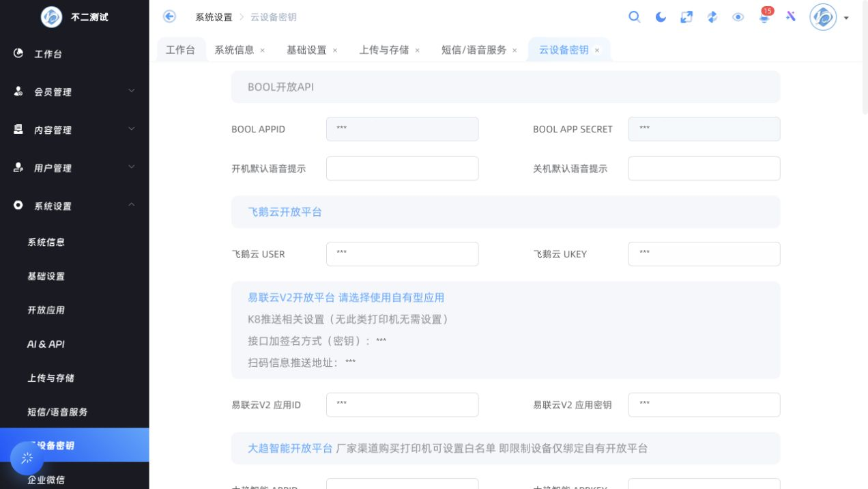Click the user avatar in header
Screen dimensions: 868x489
click(x=823, y=17)
